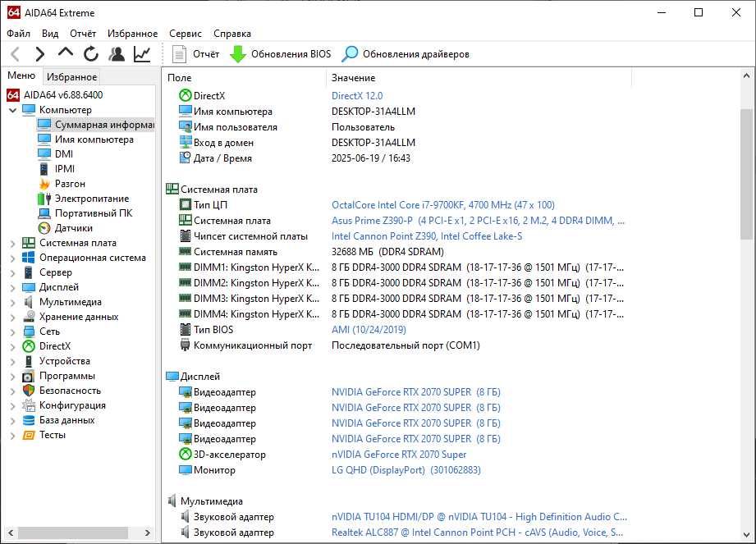
Task: Expand the Системная плата tree node
Action: click(x=13, y=244)
